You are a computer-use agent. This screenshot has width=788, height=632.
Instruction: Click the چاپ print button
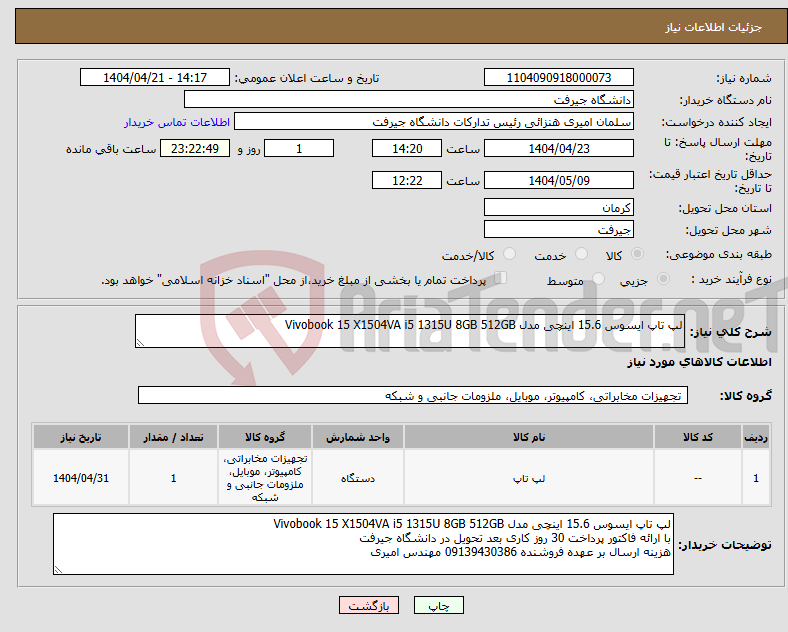(x=439, y=606)
